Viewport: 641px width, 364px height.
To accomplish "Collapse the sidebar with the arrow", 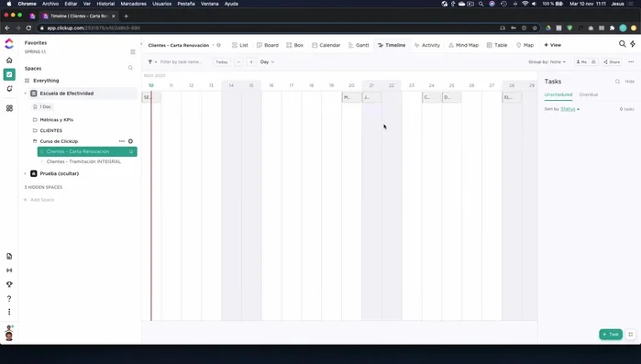I will 141,44.
